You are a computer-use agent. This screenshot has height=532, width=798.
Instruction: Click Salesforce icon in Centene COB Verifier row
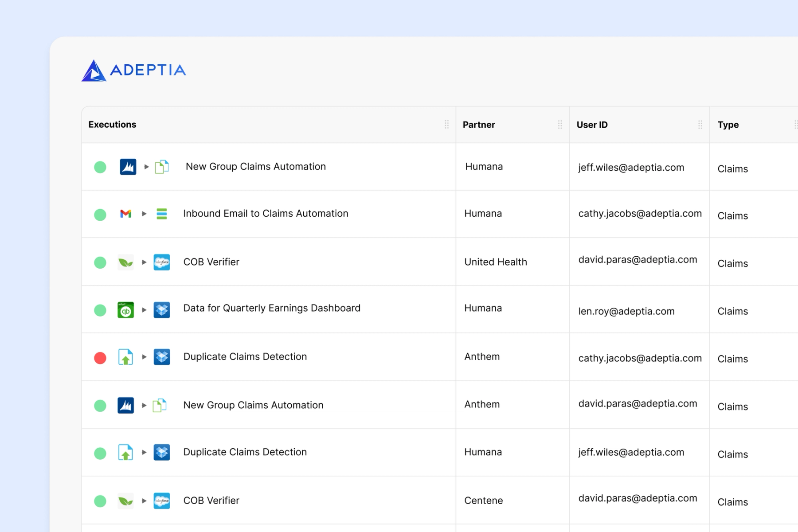162,501
